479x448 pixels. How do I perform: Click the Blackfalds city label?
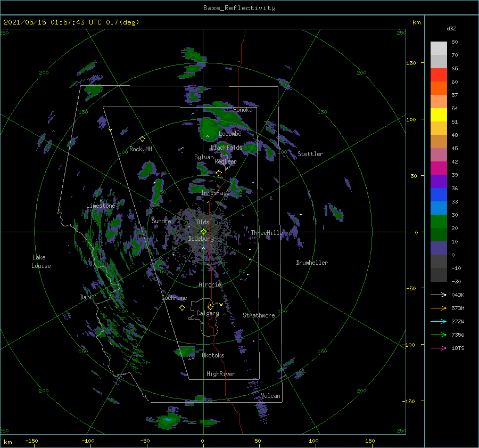click(x=226, y=148)
